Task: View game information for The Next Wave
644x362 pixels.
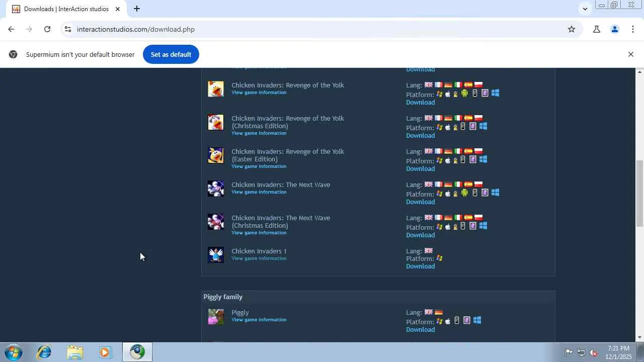Action: (259, 192)
